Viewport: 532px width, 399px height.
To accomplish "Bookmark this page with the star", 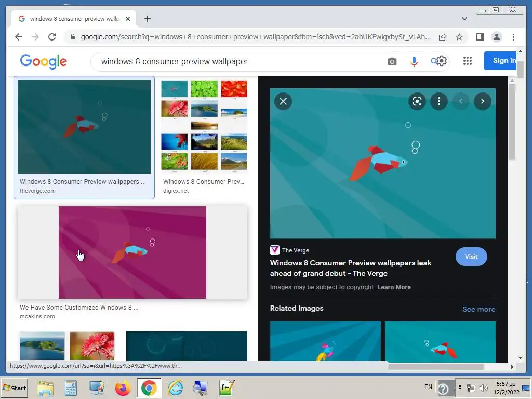I will point(459,37).
